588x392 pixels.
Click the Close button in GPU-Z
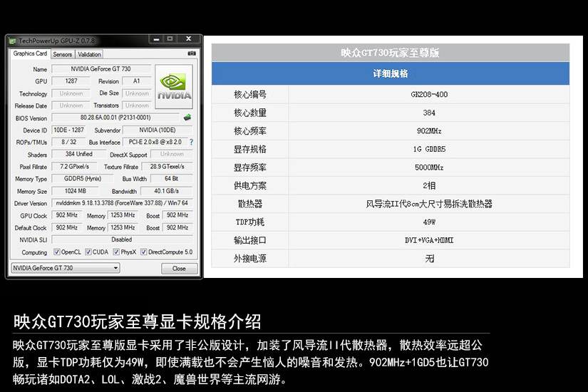coord(179,269)
